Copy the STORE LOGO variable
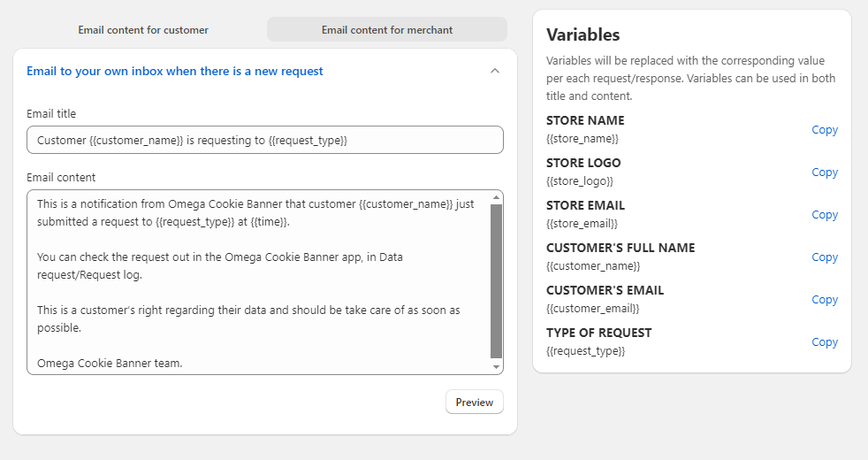The width and height of the screenshot is (868, 460). pos(824,172)
